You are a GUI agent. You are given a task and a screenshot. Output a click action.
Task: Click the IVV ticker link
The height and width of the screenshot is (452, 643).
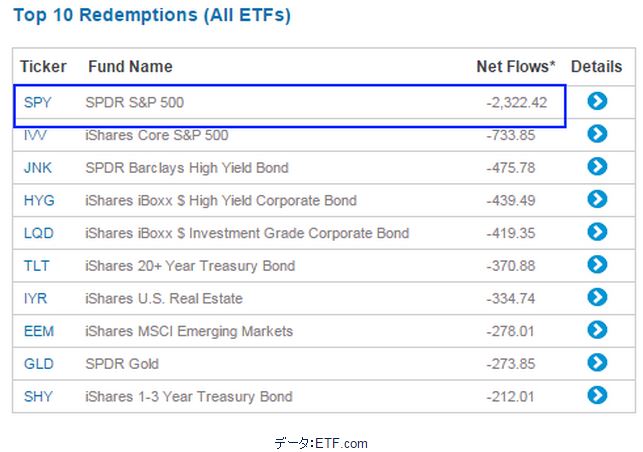(35, 135)
